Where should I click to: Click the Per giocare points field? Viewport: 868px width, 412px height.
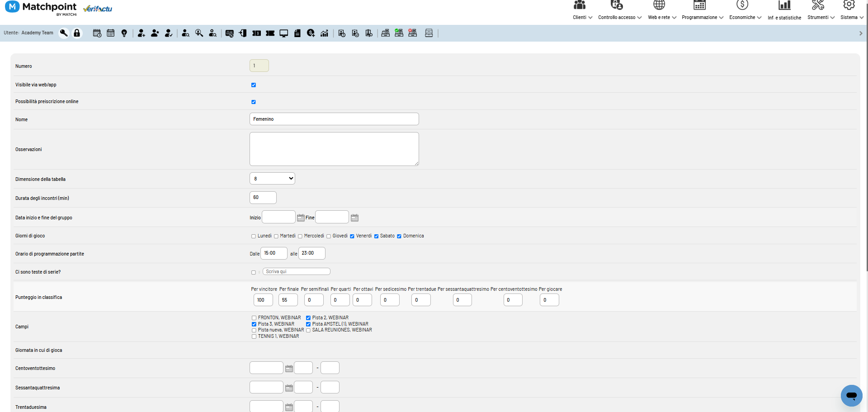(549, 300)
